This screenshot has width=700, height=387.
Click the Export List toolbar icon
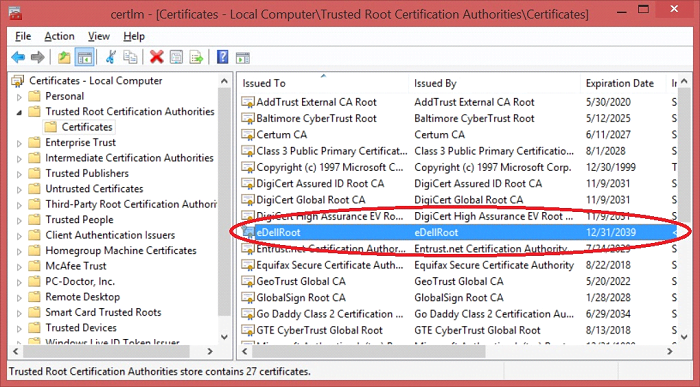point(196,57)
